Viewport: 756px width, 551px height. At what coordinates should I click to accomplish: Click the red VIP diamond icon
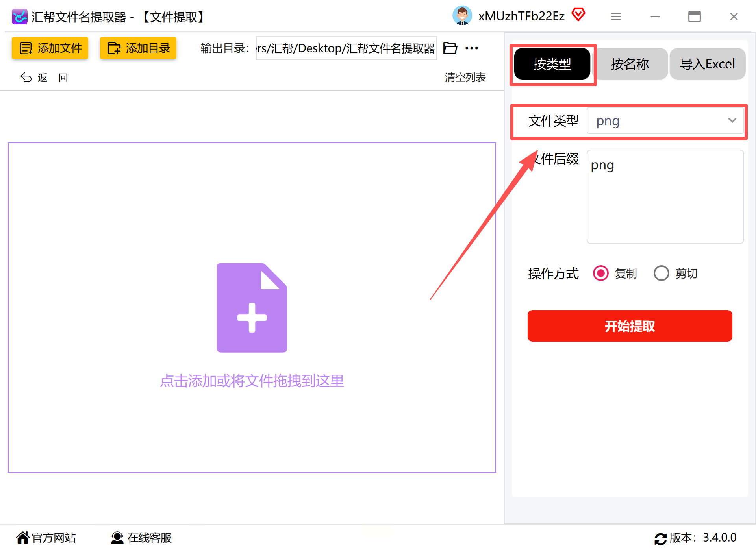pyautogui.click(x=578, y=15)
